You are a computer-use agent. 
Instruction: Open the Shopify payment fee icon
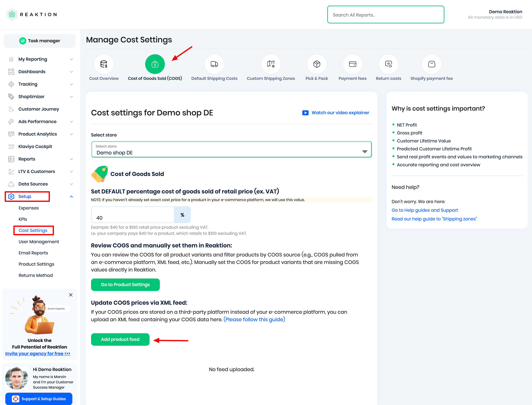click(x=432, y=64)
